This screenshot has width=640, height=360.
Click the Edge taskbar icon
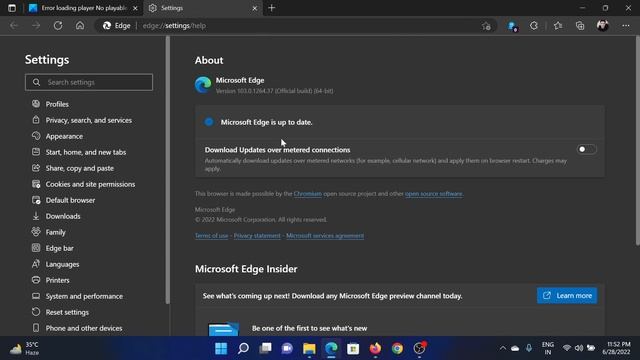point(331,349)
